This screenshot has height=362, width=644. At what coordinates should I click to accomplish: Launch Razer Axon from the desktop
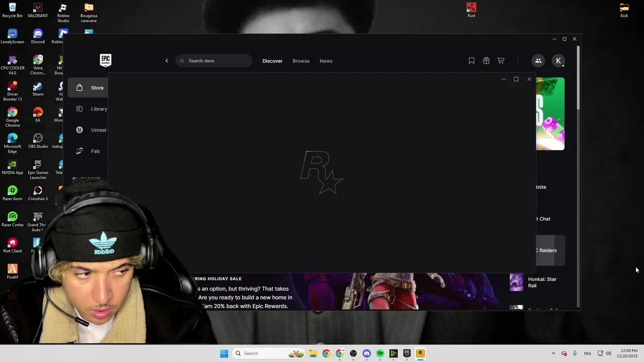tap(12, 194)
